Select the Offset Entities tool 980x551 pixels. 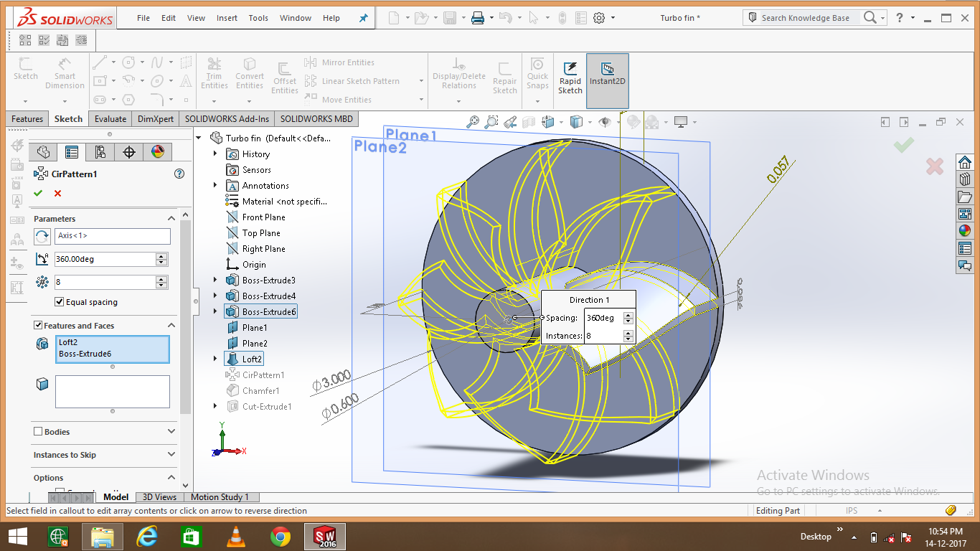tap(284, 75)
